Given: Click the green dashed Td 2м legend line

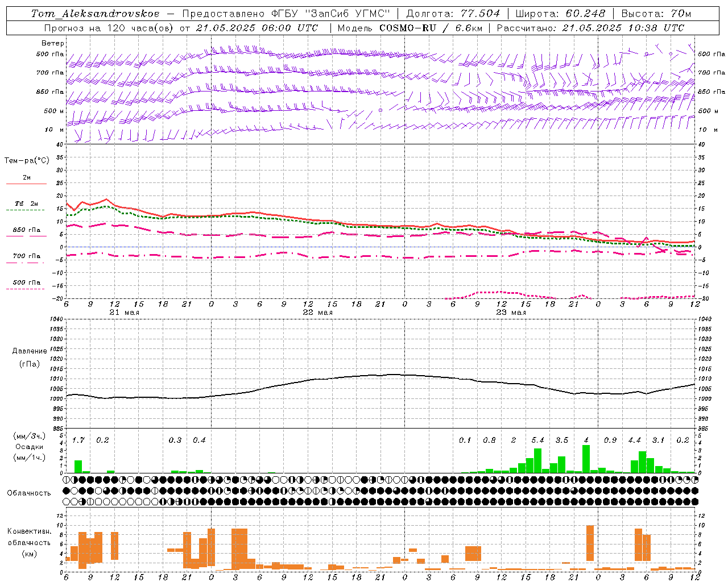Looking at the screenshot, I should (25, 210).
